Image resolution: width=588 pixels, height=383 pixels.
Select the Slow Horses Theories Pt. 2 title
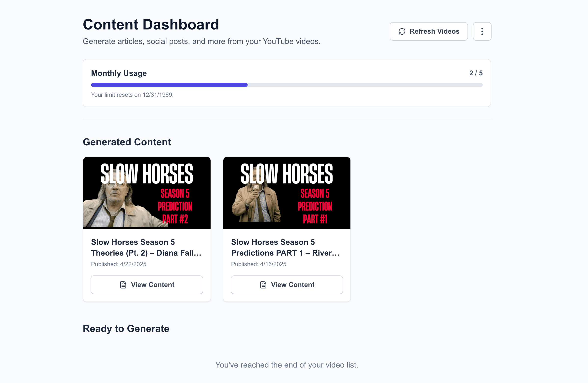(146, 247)
